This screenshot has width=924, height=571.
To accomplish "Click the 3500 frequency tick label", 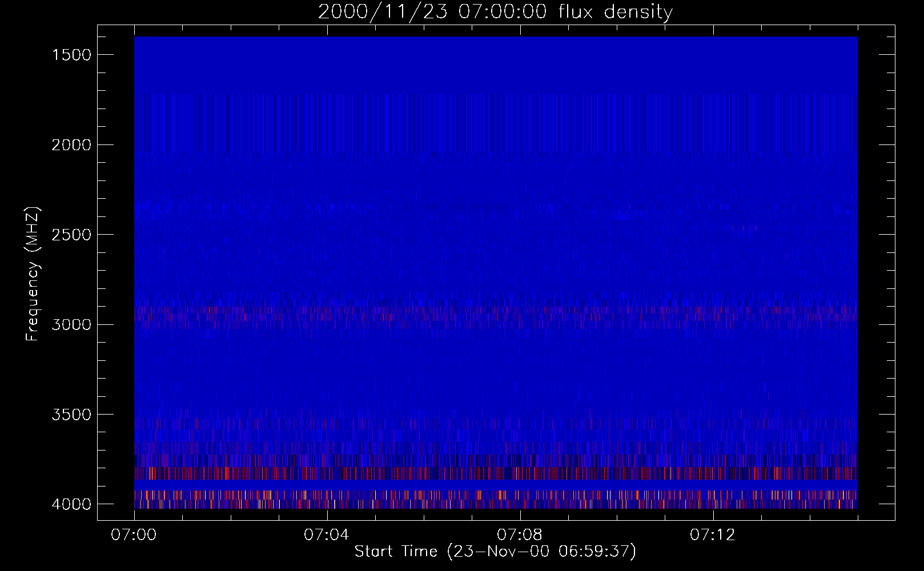I will point(71,415).
